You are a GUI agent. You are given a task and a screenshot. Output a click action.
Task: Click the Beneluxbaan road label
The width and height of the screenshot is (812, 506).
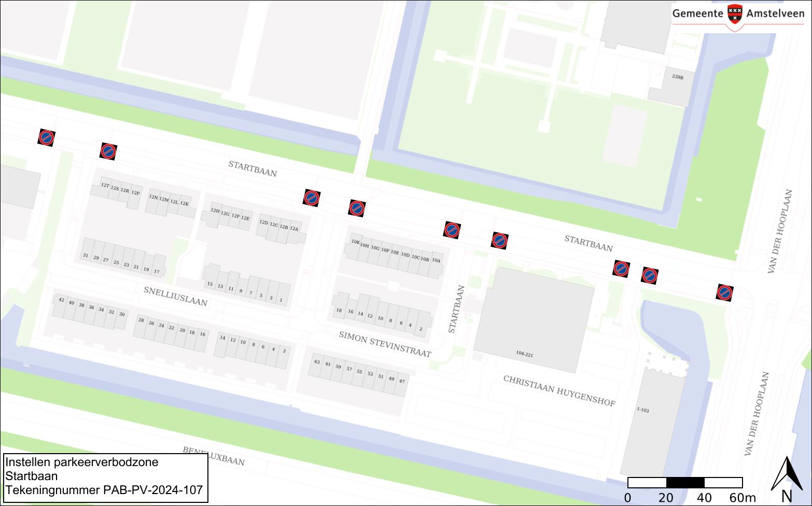[x=213, y=456]
